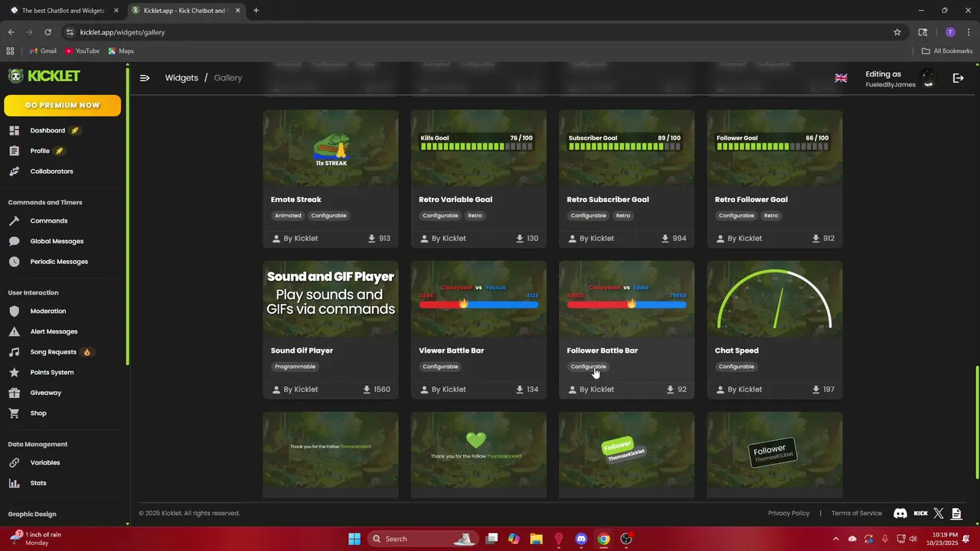Open Viewer Battle Bar preview
980x551 pixels.
479,298
